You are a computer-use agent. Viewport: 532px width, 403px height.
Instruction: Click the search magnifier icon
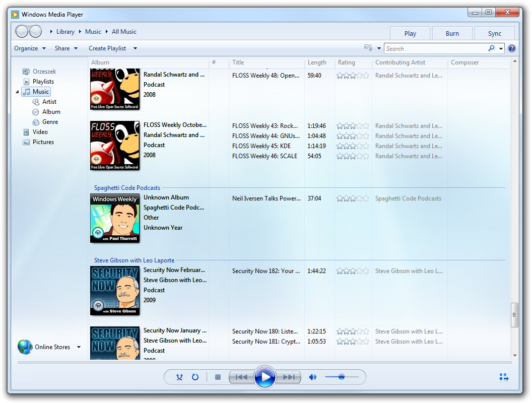(491, 48)
